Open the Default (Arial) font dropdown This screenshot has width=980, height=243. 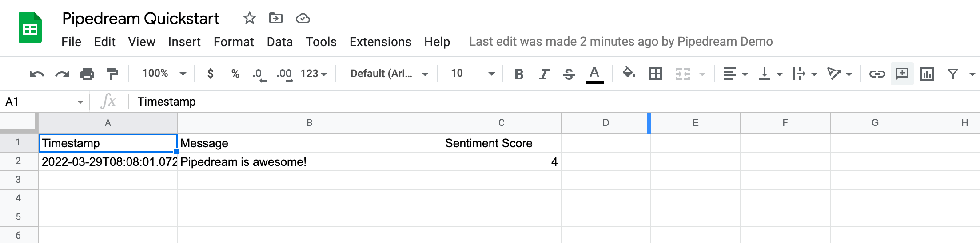tap(389, 74)
